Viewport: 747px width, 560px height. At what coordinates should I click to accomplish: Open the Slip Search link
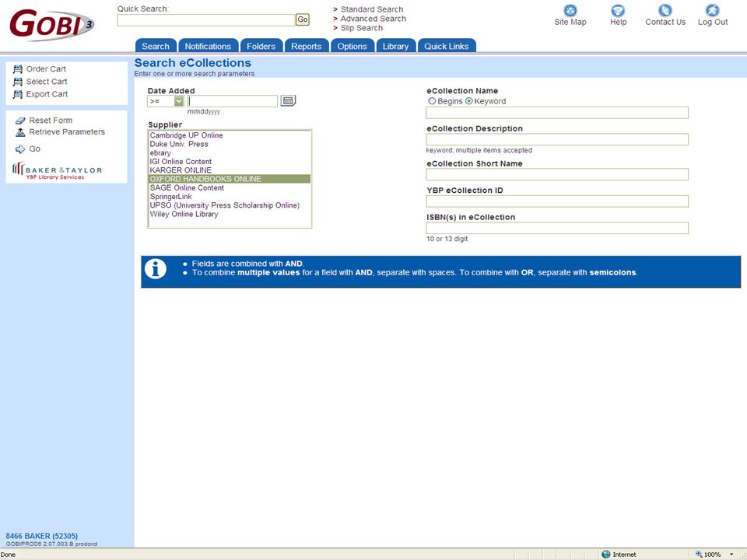pos(362,28)
